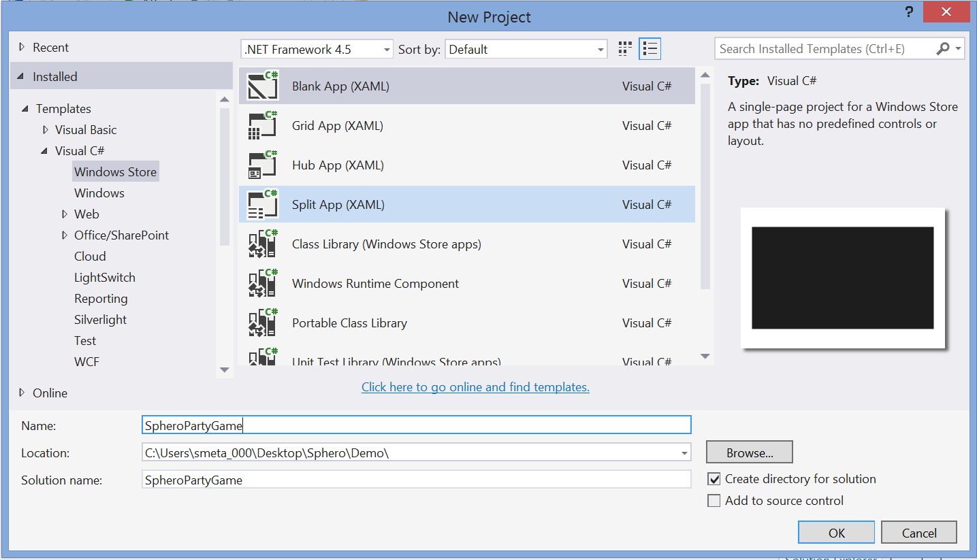
Task: Expand the Recent section
Action: pyautogui.click(x=22, y=48)
